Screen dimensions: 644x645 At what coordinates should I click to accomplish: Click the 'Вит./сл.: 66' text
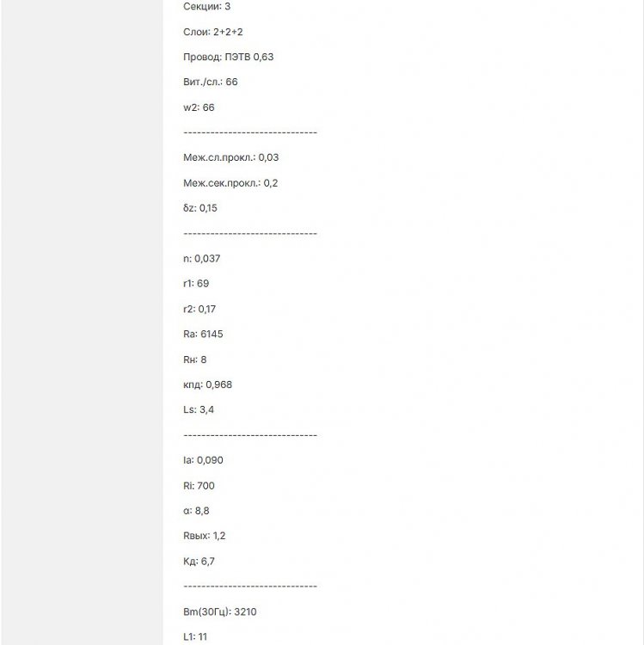pos(211,83)
